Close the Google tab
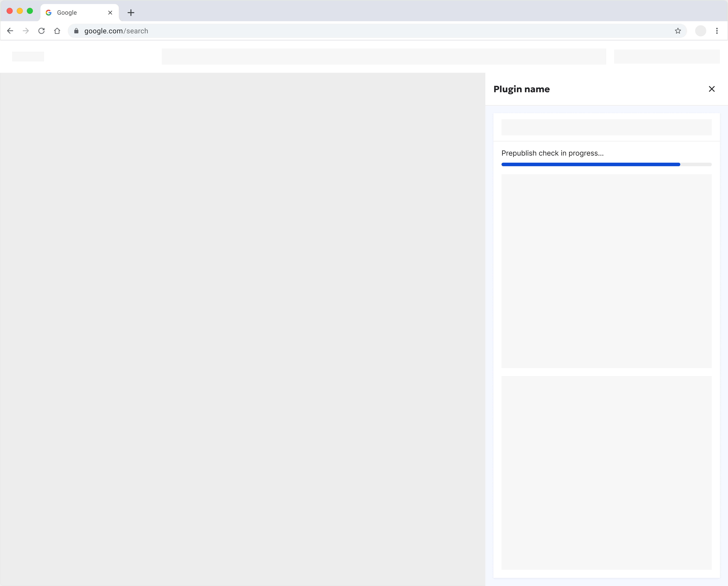The image size is (728, 586). click(x=110, y=13)
